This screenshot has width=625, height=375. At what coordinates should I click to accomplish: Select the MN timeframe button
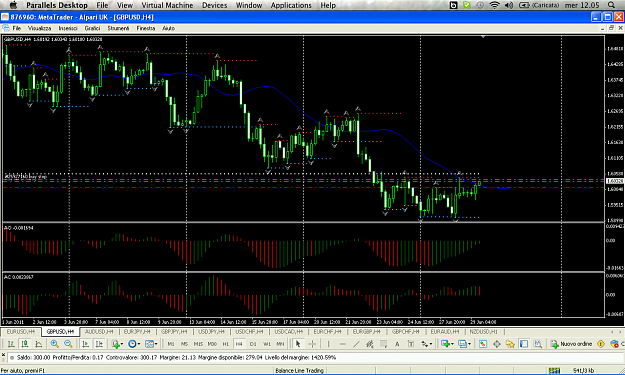tap(280, 344)
